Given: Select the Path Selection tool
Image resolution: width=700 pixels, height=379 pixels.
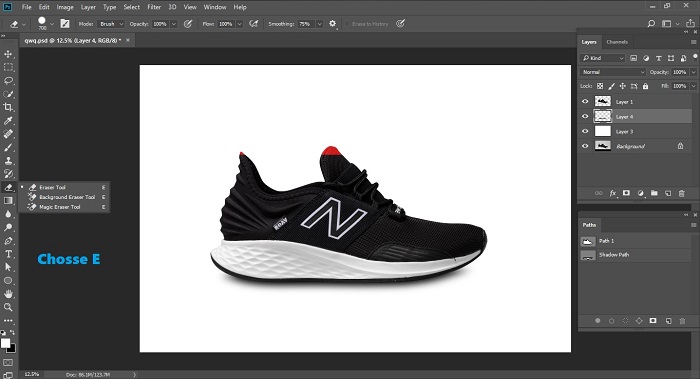Looking at the screenshot, I should (x=8, y=267).
